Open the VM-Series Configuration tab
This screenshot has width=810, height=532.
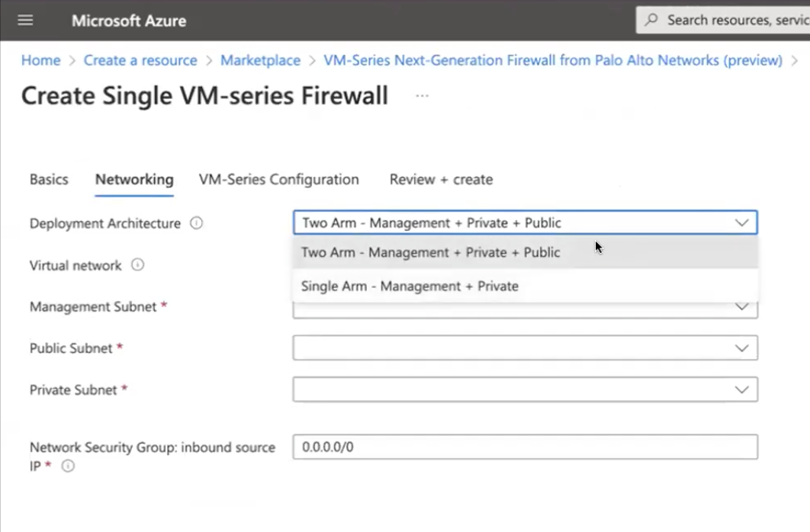click(x=278, y=180)
